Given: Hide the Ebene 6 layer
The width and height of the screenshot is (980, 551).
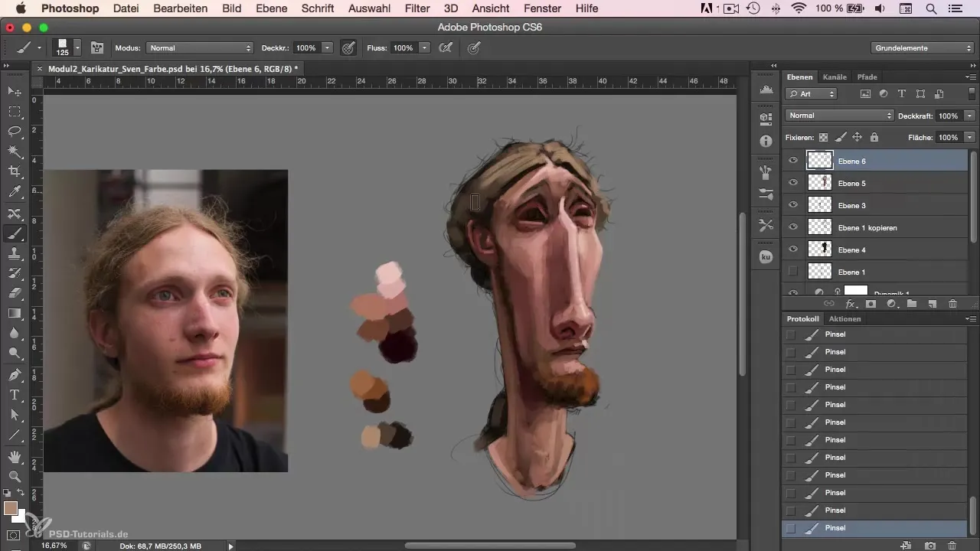Looking at the screenshot, I should pyautogui.click(x=793, y=161).
